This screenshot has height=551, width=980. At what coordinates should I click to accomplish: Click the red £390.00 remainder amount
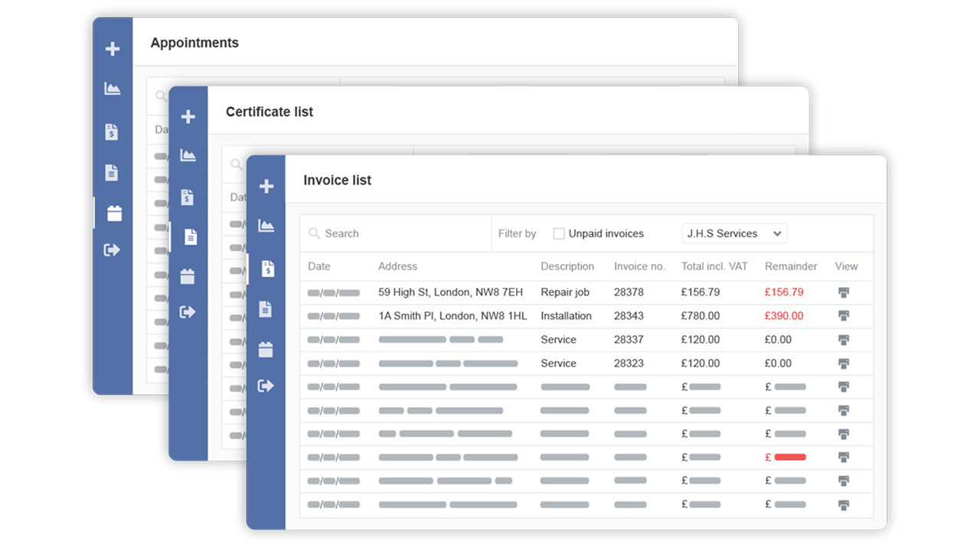783,315
